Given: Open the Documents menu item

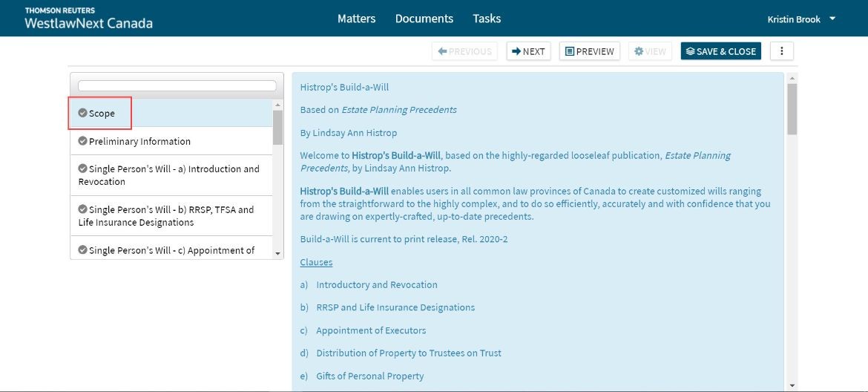Looking at the screenshot, I should point(424,19).
